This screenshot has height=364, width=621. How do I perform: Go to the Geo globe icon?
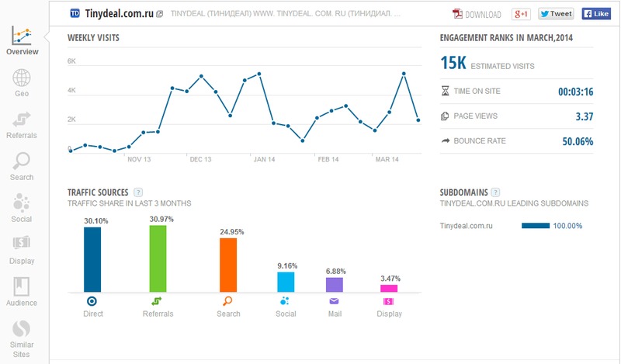(22, 78)
